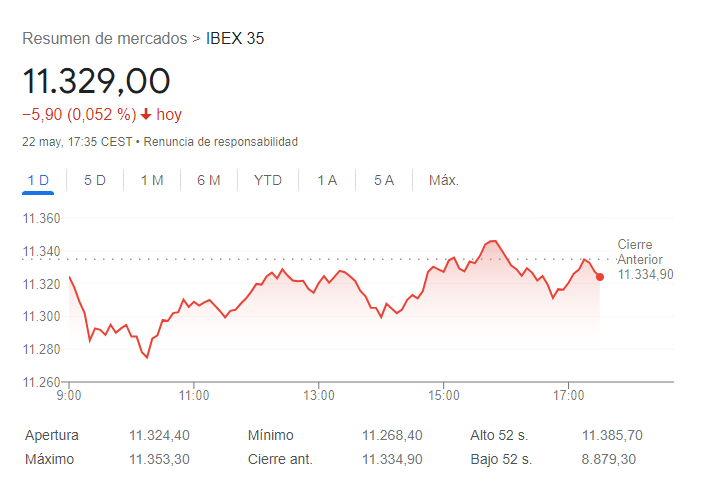Switch to the 5 D tab
Viewport: 711px width, 480px height.
pos(95,180)
